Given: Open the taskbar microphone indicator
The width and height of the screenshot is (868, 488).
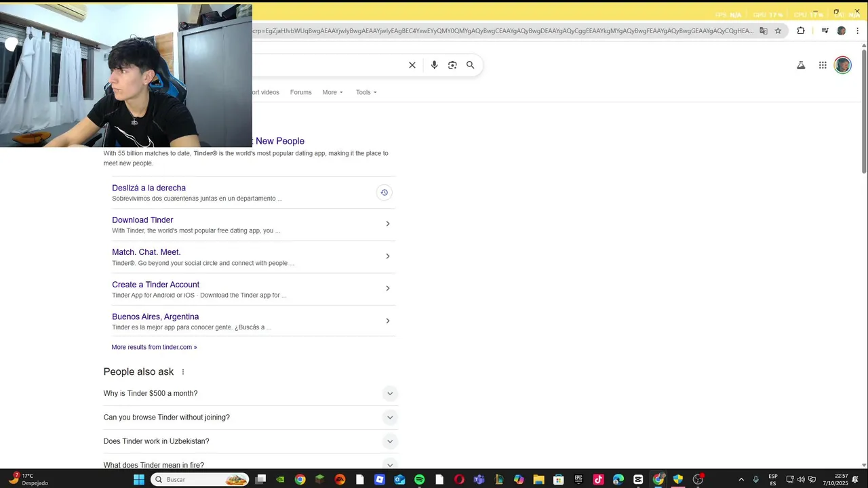Looking at the screenshot, I should point(755,480).
